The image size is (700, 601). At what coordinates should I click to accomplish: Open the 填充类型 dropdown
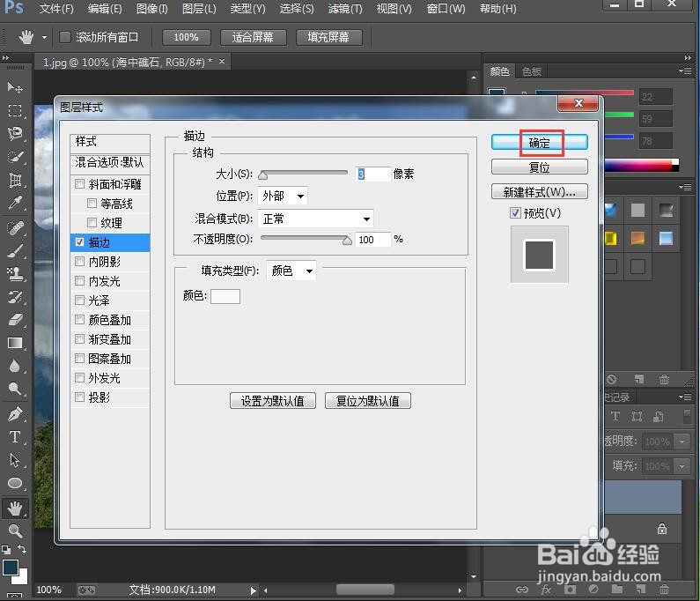[x=291, y=271]
